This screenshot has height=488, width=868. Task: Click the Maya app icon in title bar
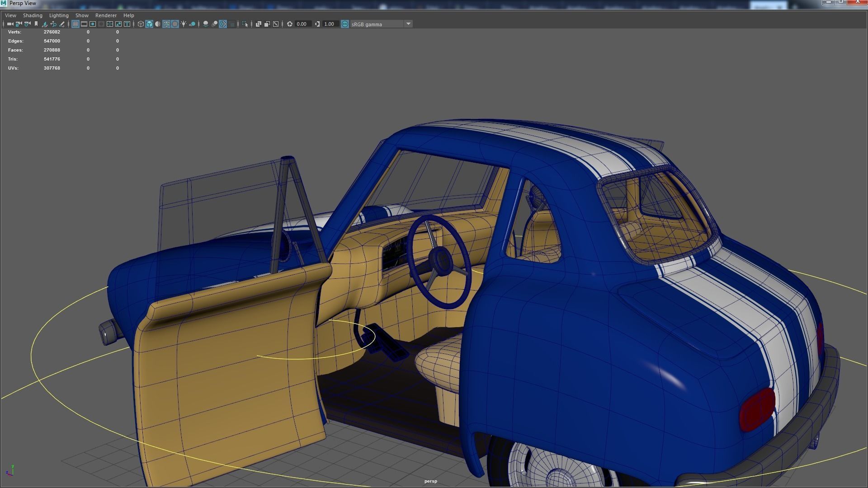coord(4,3)
